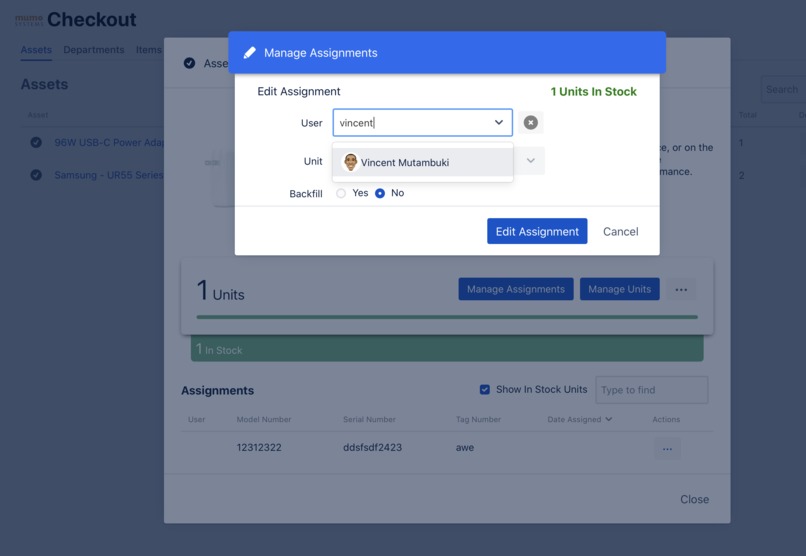Open the 96W USB-C Power Adapter asset

pos(109,142)
